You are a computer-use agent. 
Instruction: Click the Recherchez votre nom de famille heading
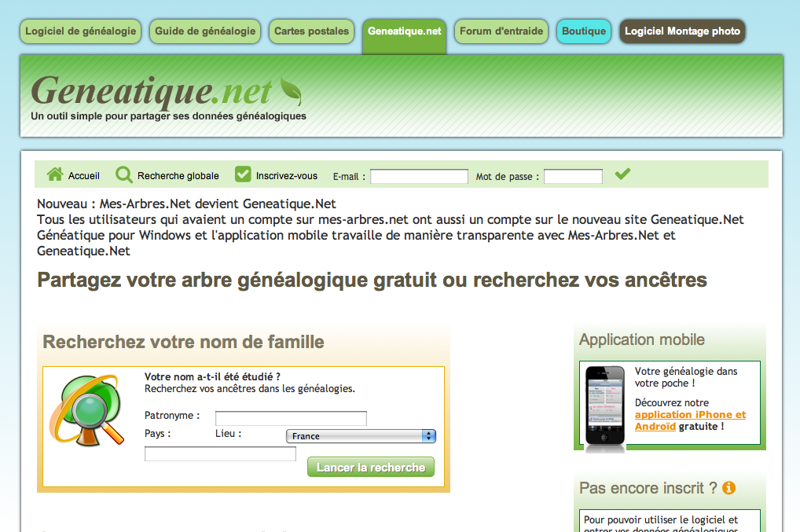183,342
